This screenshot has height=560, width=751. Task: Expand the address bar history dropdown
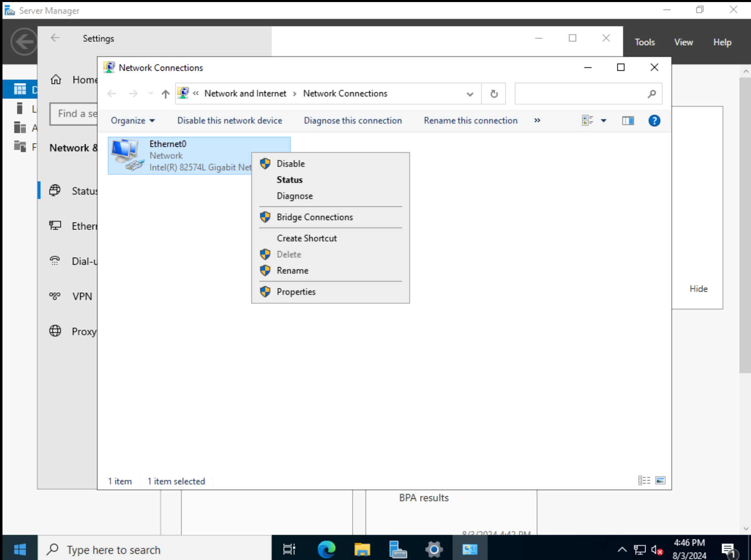click(x=470, y=94)
